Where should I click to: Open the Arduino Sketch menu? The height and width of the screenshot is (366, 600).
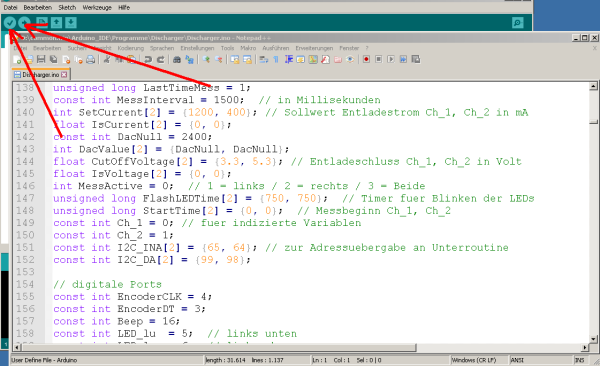[67, 8]
